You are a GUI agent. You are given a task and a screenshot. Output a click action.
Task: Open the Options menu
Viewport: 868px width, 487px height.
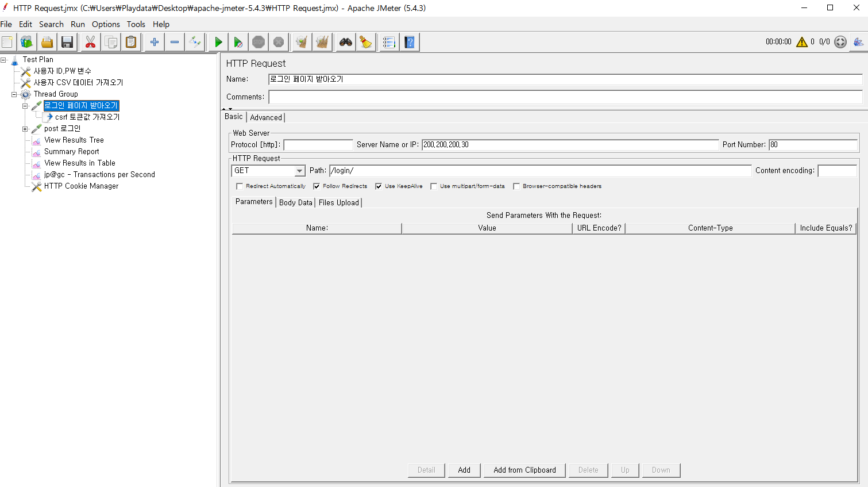coord(106,24)
